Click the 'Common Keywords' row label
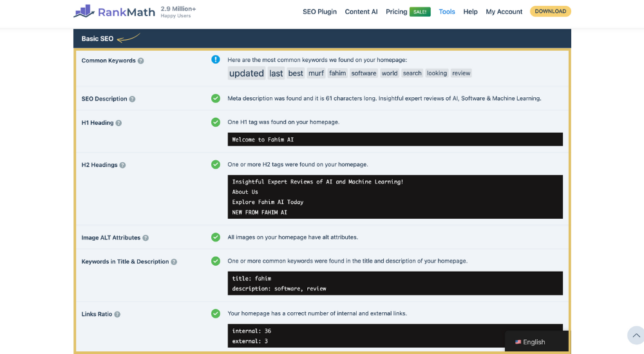644x354 pixels. pos(108,61)
